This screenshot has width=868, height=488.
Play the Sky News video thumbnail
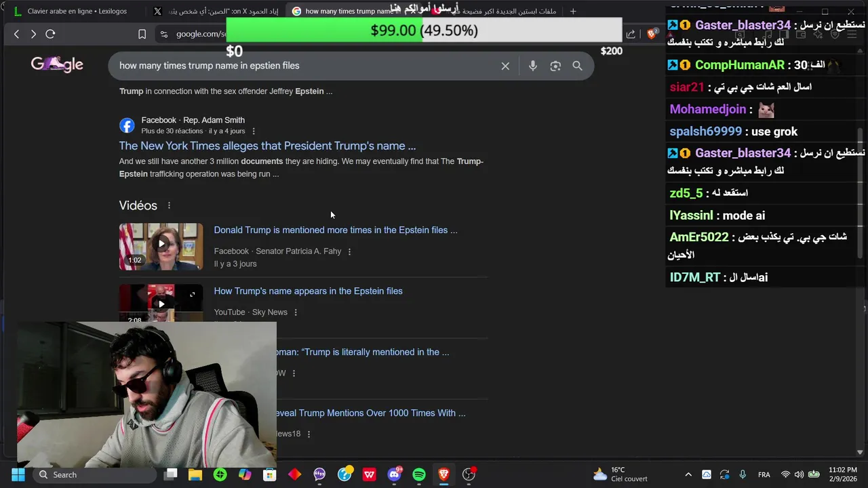point(161,303)
